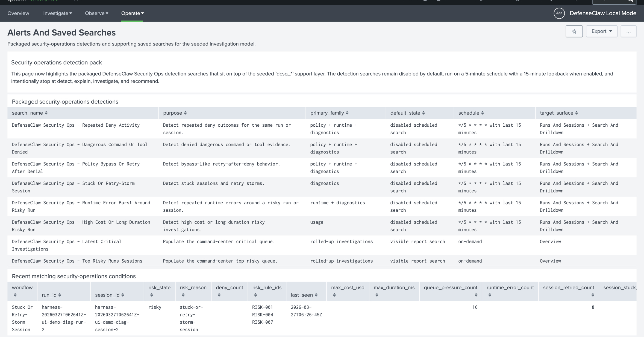This screenshot has height=337, width=644.
Task: Expand the Observe menu
Action: click(x=96, y=13)
